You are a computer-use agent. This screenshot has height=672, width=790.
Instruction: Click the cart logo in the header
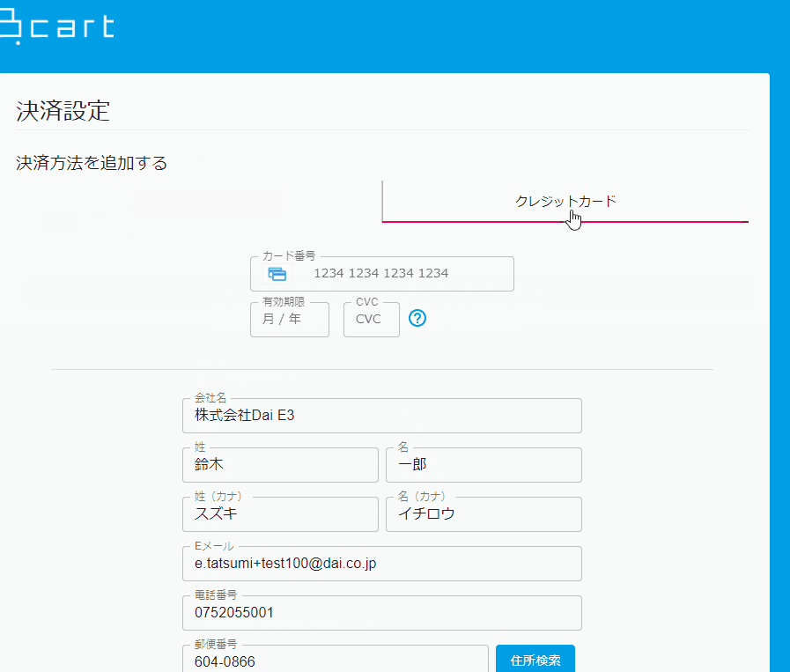(x=57, y=27)
